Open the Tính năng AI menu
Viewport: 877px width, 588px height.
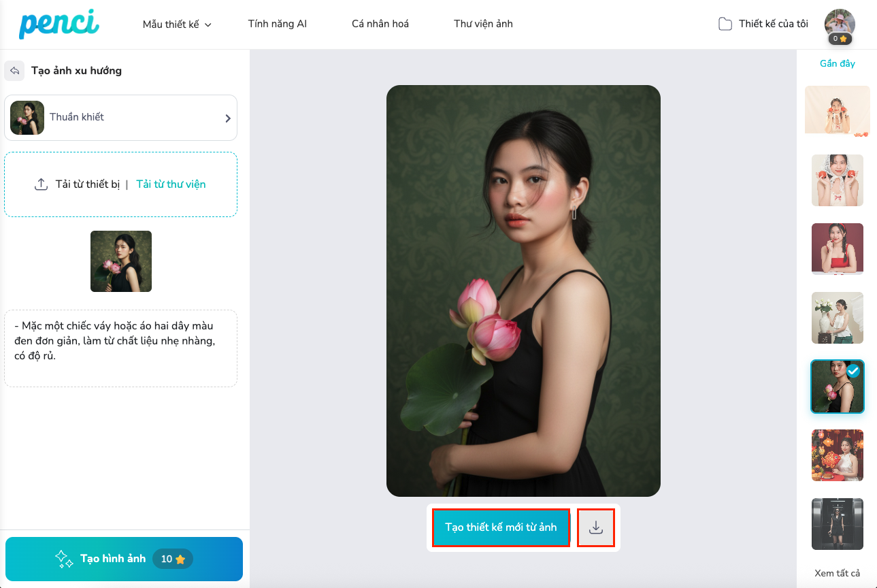pos(278,24)
